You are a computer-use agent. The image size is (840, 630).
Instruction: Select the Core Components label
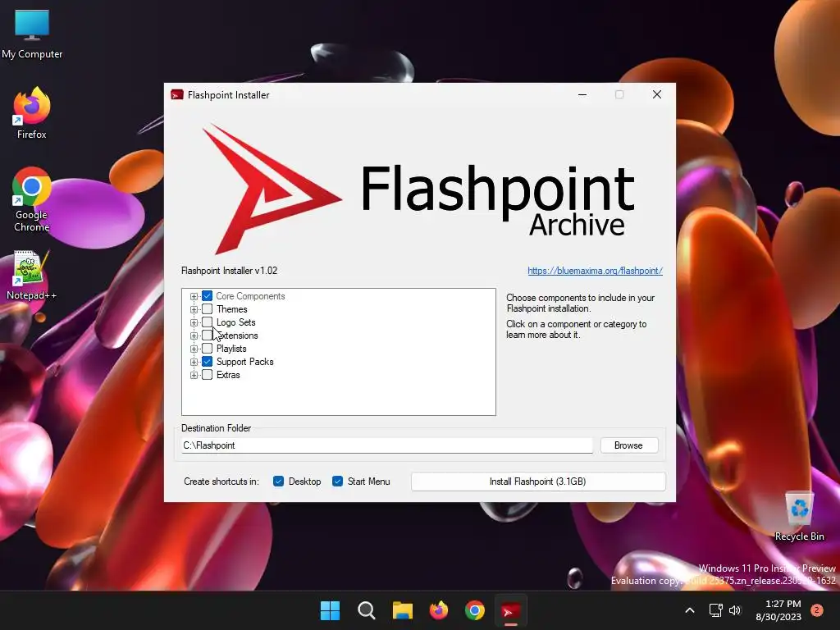pyautogui.click(x=250, y=296)
